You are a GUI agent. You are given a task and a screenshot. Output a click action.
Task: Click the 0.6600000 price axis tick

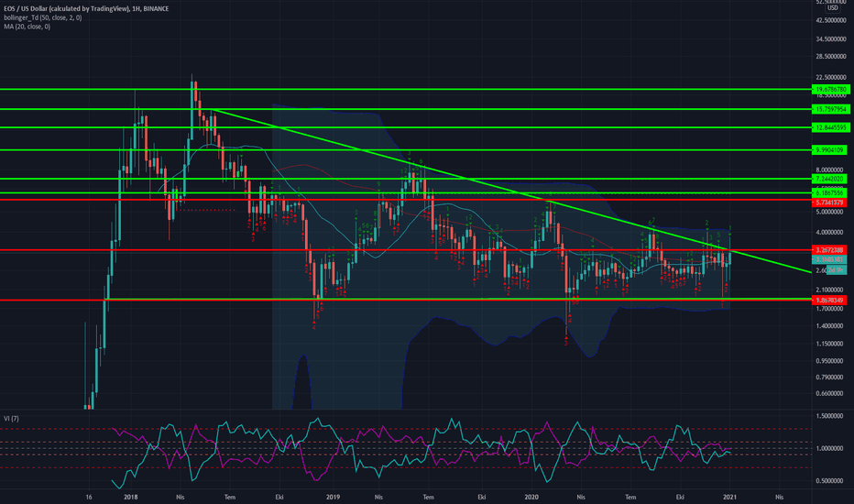tap(830, 393)
